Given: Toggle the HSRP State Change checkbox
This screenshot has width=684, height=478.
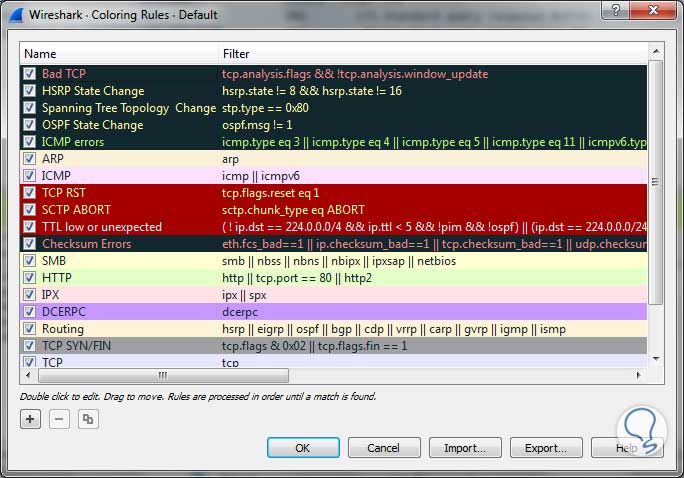Looking at the screenshot, I should 29,91.
